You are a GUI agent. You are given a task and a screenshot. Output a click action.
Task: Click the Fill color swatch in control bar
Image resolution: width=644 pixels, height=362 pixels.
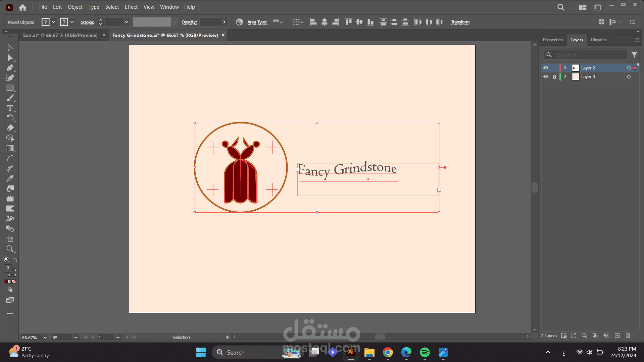[45, 22]
